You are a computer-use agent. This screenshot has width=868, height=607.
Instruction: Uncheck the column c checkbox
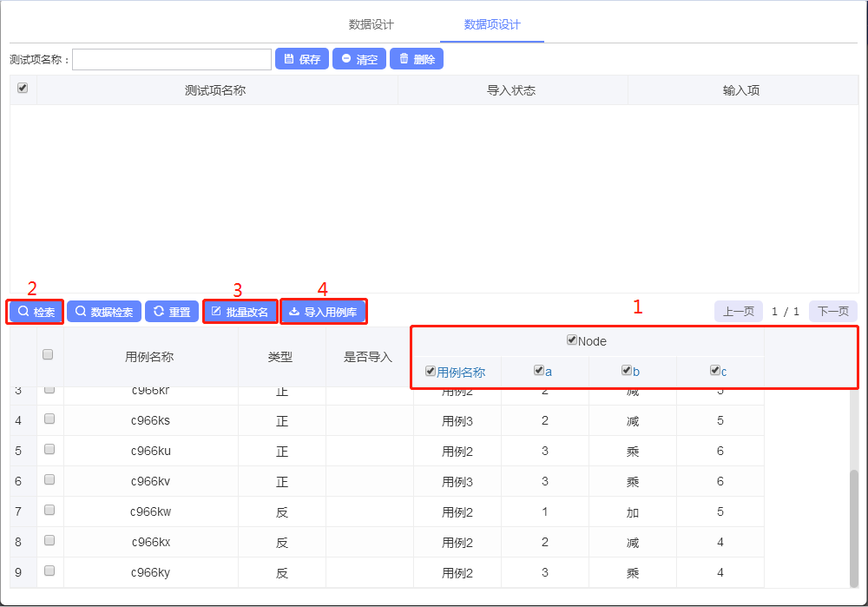point(714,371)
